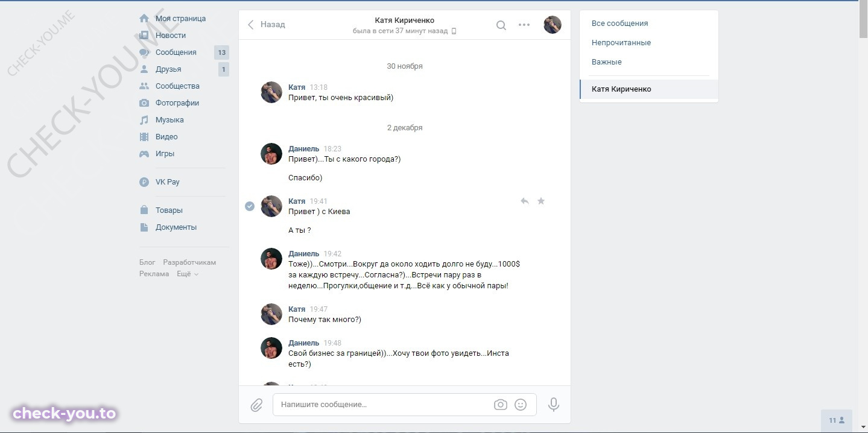Open chat partner avatar in header
The height and width of the screenshot is (433, 868).
[x=553, y=25]
